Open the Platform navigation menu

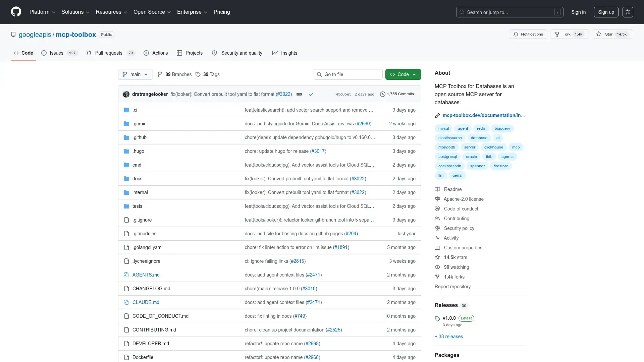click(x=42, y=12)
